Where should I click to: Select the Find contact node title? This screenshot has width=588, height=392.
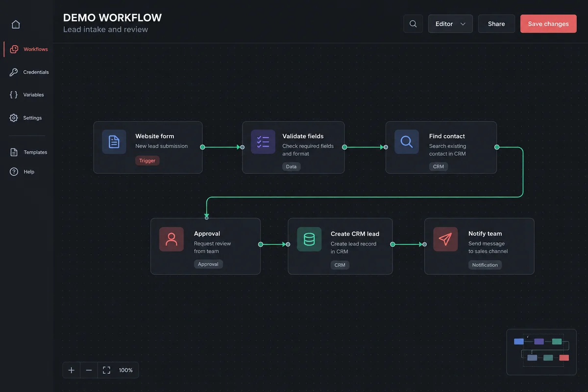(447, 136)
